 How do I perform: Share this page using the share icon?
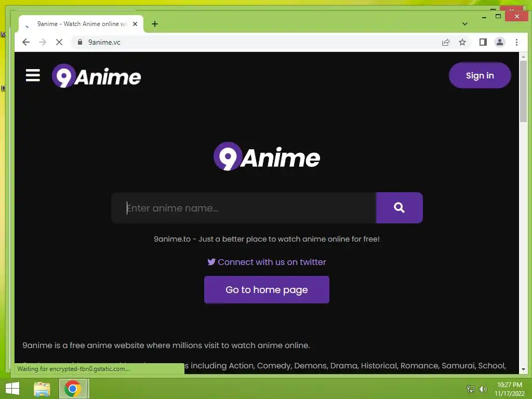[x=446, y=42]
